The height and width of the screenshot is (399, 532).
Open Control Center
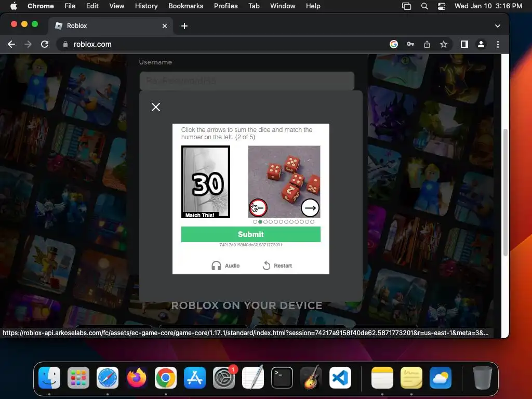tap(442, 6)
